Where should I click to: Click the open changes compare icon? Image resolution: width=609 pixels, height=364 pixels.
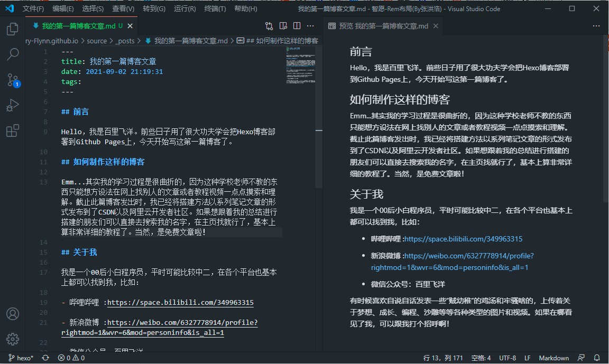[269, 26]
